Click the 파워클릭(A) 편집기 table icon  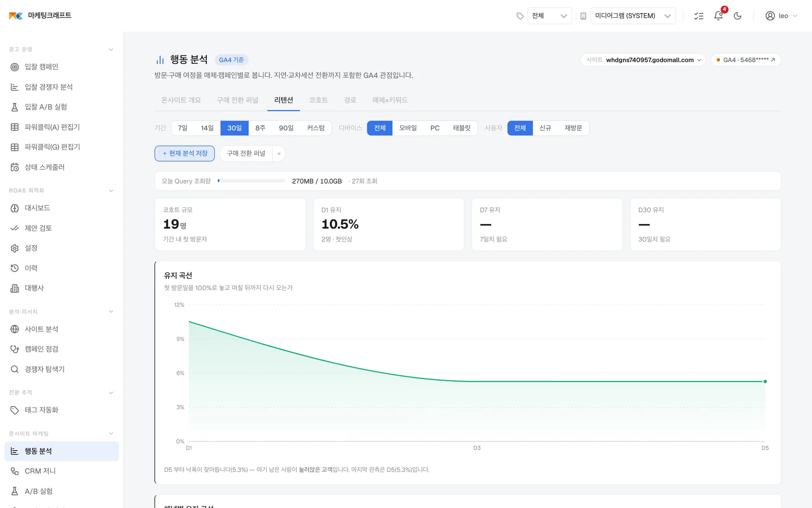(x=14, y=127)
